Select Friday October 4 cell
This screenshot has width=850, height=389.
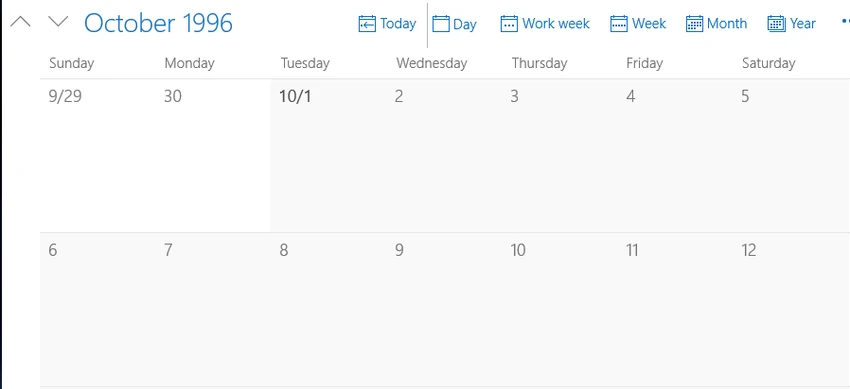point(676,156)
